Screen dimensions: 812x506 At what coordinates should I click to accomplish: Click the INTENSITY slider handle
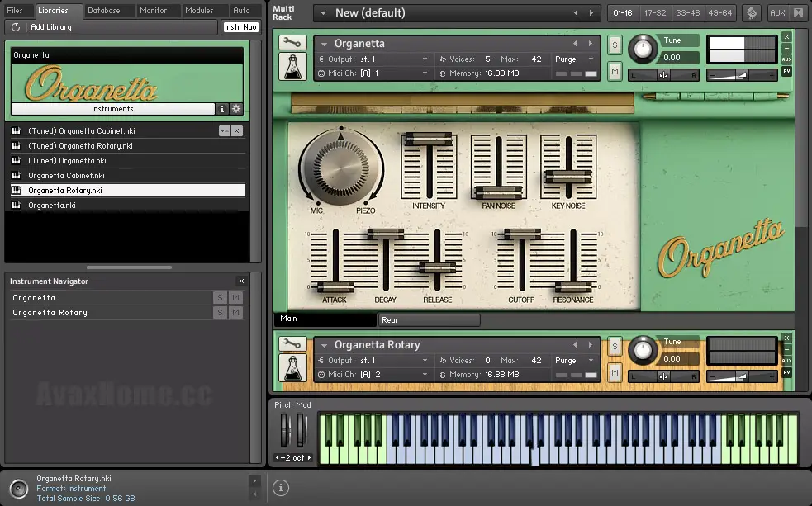click(429, 140)
